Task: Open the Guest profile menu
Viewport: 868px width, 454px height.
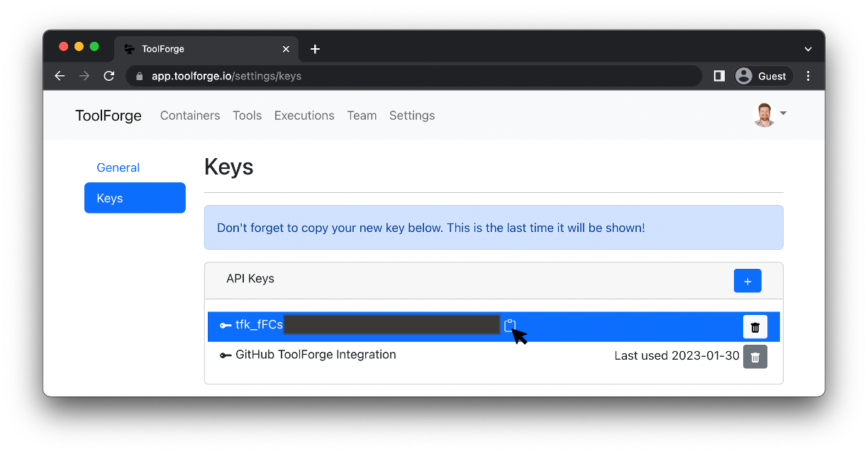Action: (x=762, y=76)
